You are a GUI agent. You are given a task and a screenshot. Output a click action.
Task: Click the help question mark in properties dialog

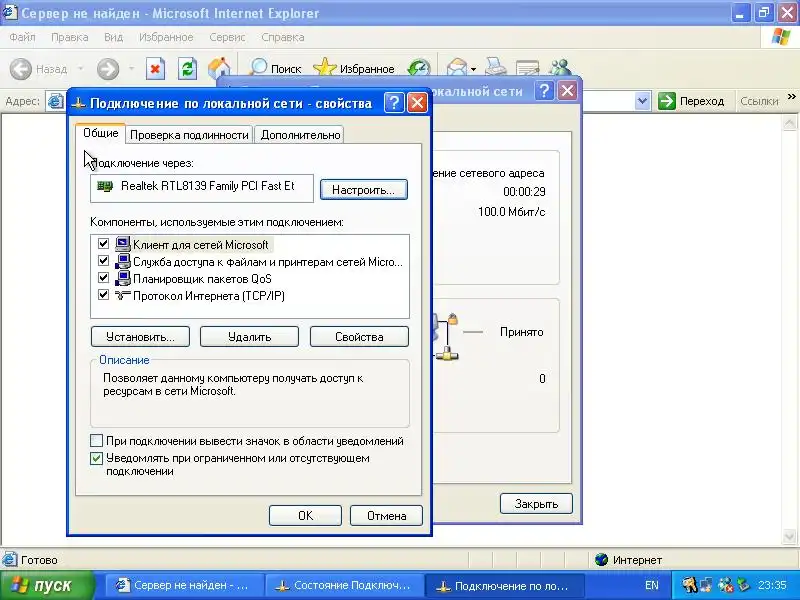[x=394, y=103]
